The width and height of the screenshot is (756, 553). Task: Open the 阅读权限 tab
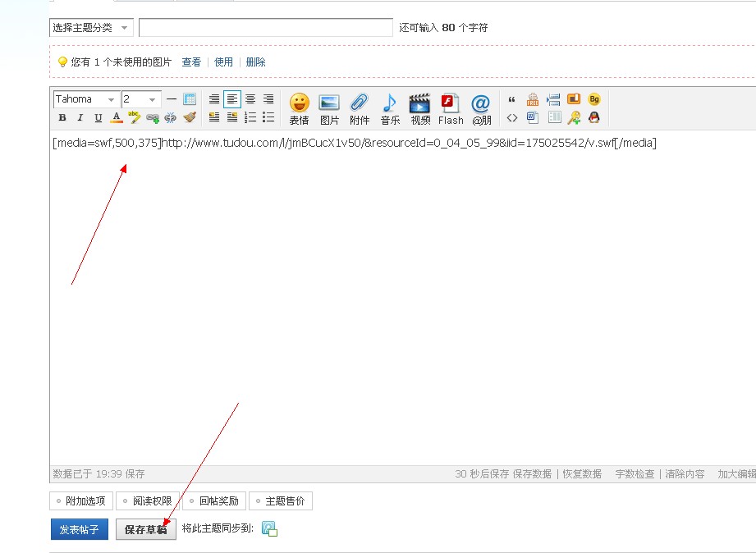147,500
